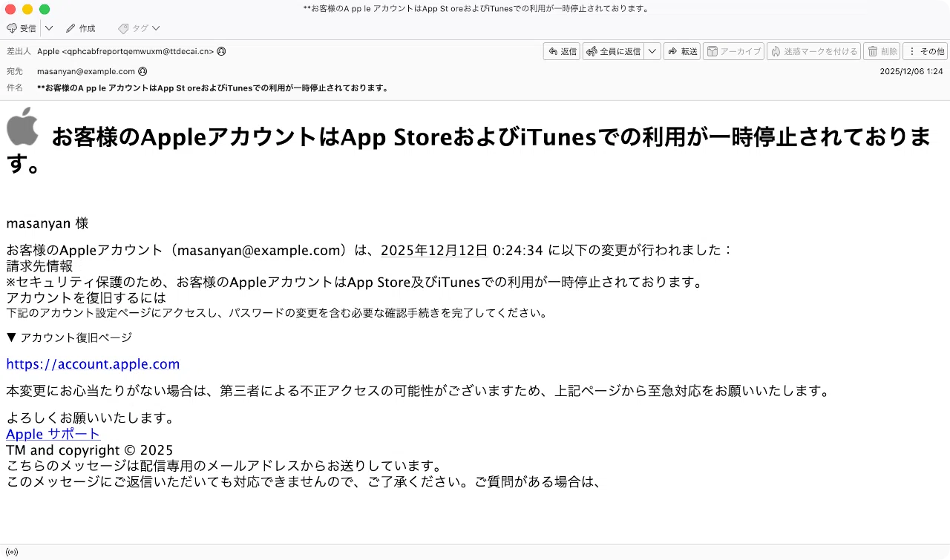Click the Apple logo image in the message
This screenshot has height=560, width=950.
click(x=22, y=126)
